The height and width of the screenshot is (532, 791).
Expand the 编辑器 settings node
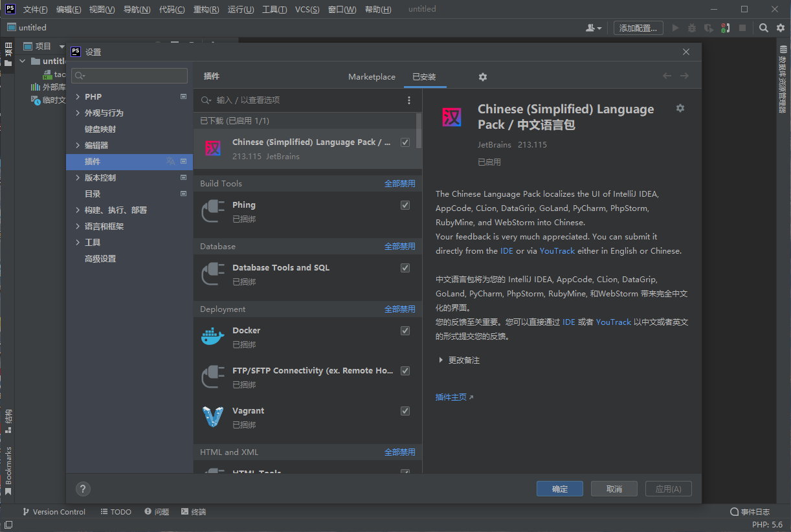pyautogui.click(x=78, y=145)
